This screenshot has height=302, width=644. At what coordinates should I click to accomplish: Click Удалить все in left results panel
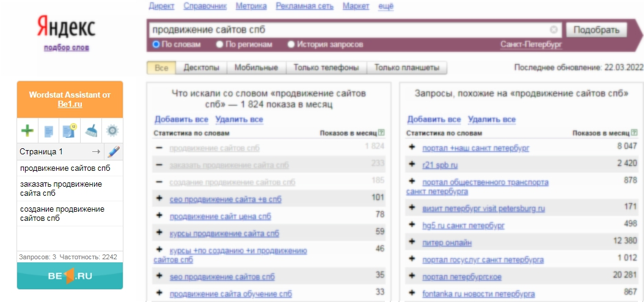coord(239,120)
